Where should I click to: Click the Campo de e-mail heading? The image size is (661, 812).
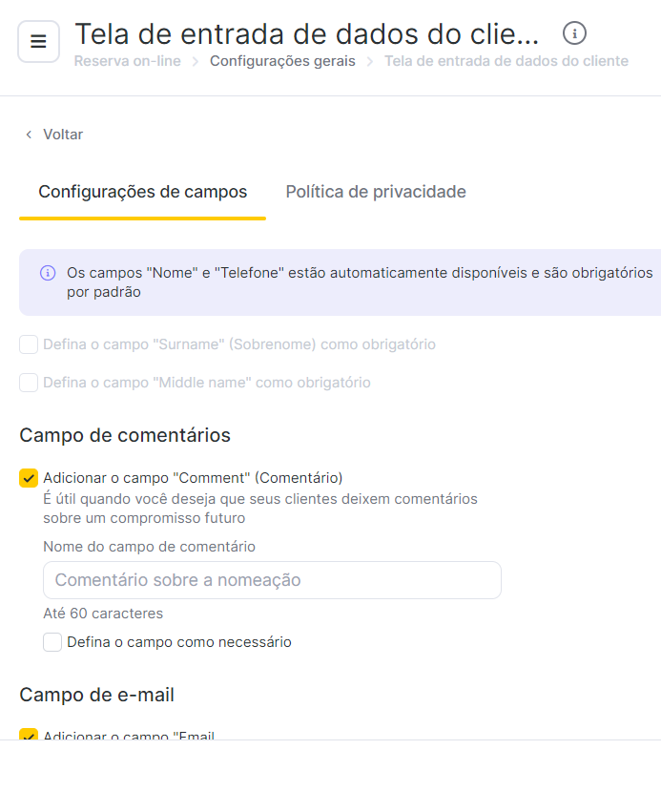96,695
